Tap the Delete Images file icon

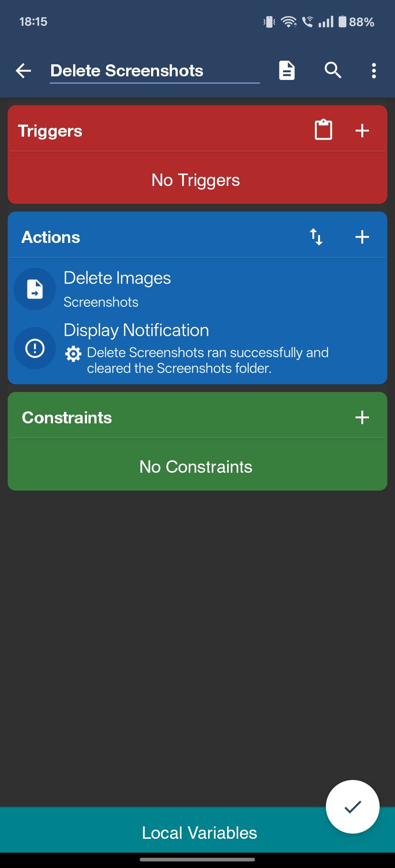[35, 289]
